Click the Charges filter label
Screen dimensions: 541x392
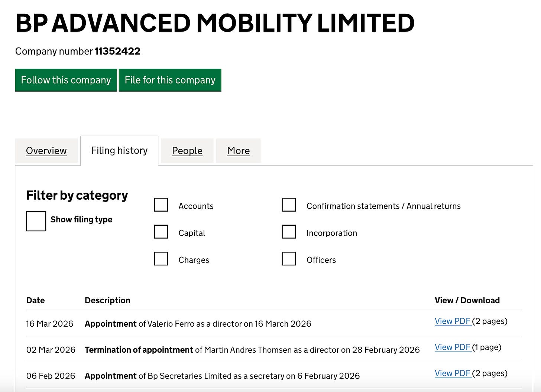coord(194,260)
